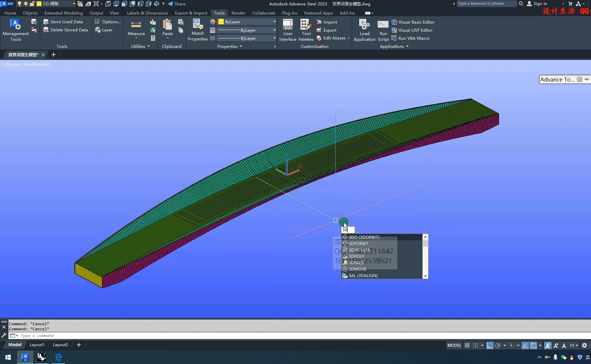This screenshot has height=364, width=591.
Task: Click the Options... button
Action: (108, 22)
